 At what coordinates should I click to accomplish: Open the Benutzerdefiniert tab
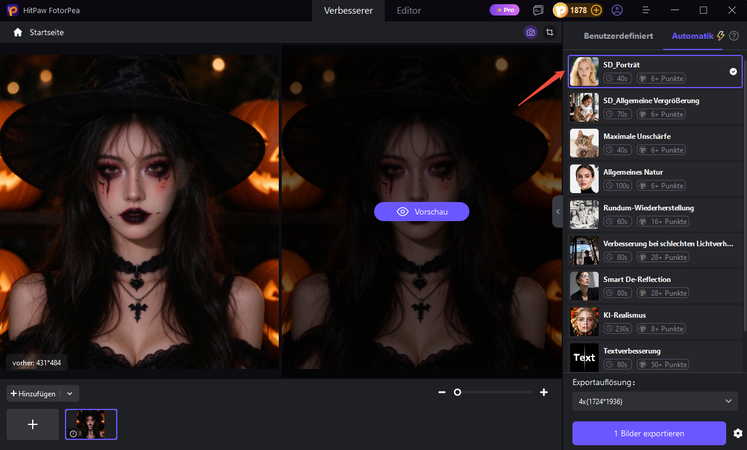[618, 36]
